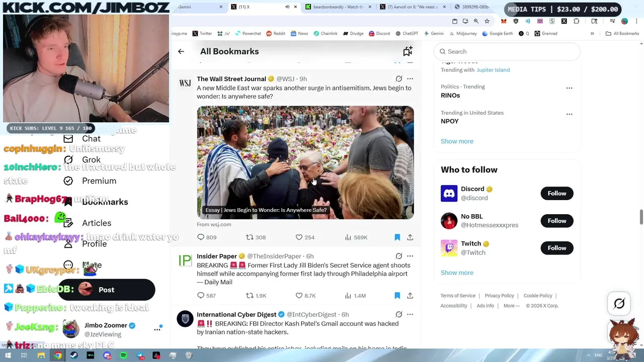Image resolution: width=644 pixels, height=362 pixels.
Task: Switch to the Gemini browser tab
Action: coord(199,7)
